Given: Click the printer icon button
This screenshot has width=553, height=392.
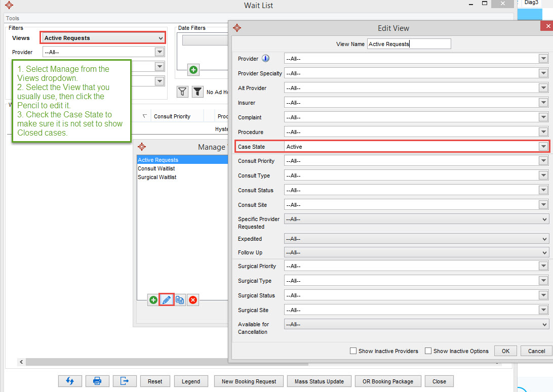Looking at the screenshot, I should [97, 381].
